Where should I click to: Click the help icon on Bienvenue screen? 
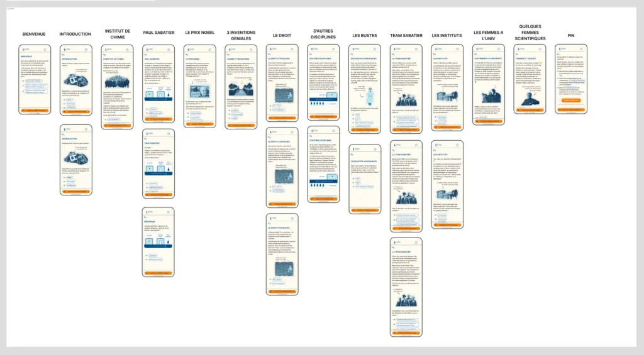coord(45,48)
